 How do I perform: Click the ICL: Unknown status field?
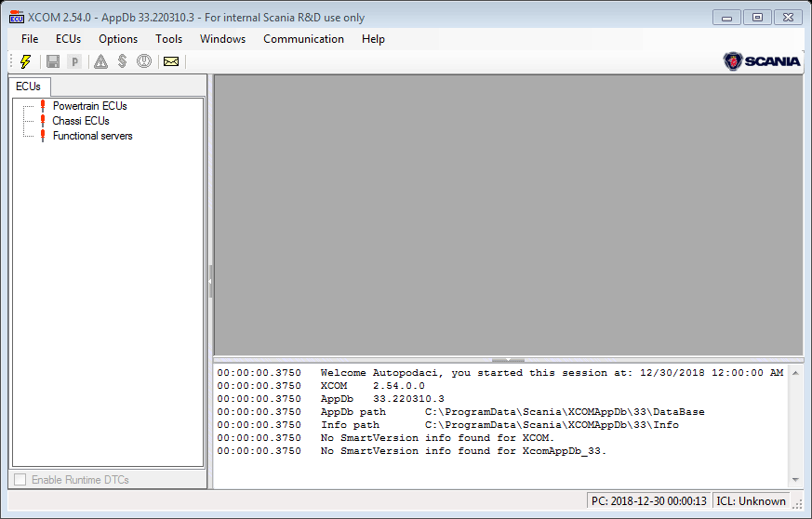(x=751, y=501)
